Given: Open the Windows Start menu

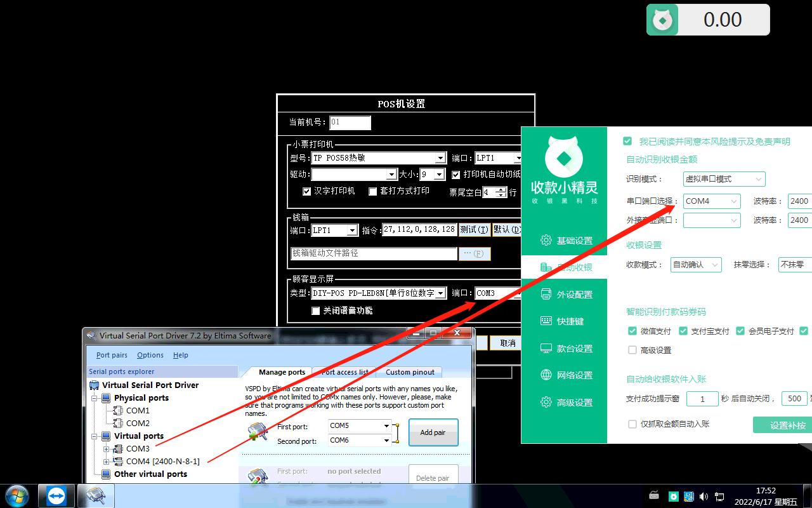Looking at the screenshot, I should [16, 496].
